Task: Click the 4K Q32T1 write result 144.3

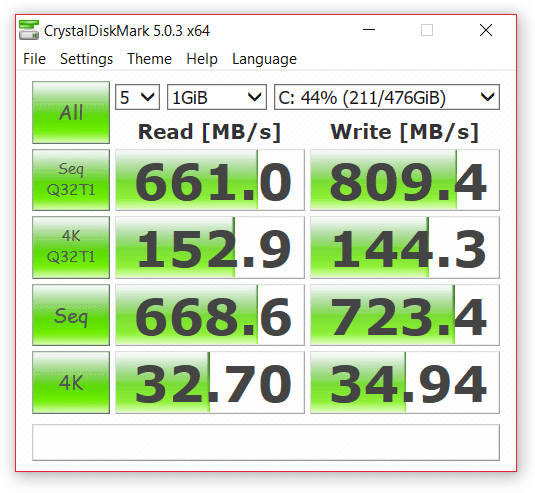Action: coord(405,247)
